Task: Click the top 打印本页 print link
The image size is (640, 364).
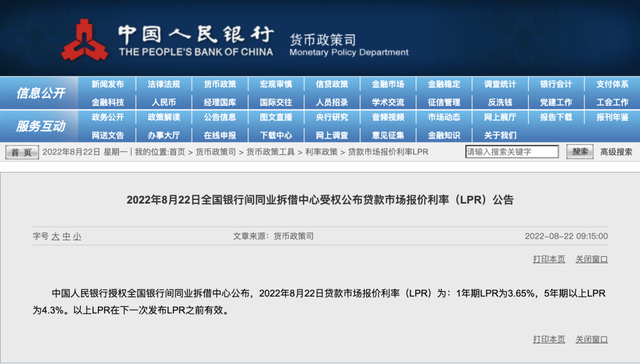Action: (x=549, y=259)
